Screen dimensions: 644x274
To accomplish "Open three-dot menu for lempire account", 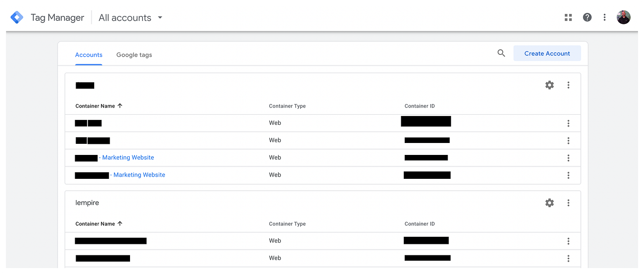I will click(x=568, y=203).
